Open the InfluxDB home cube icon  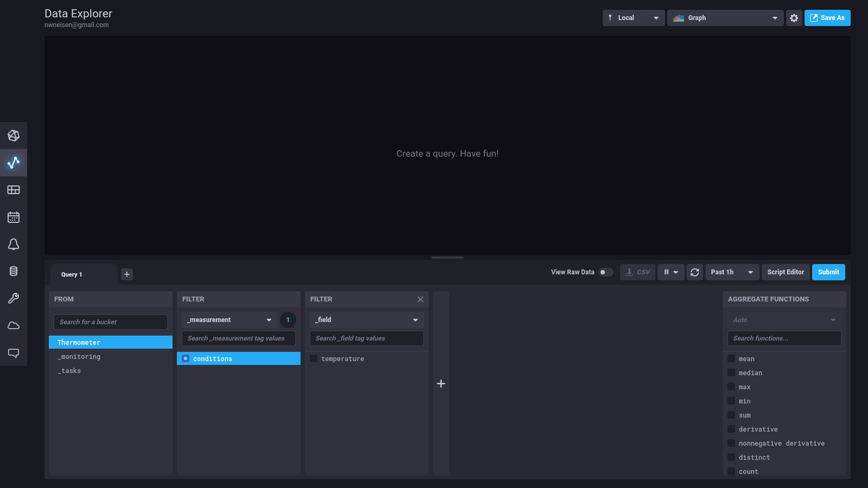(14, 136)
